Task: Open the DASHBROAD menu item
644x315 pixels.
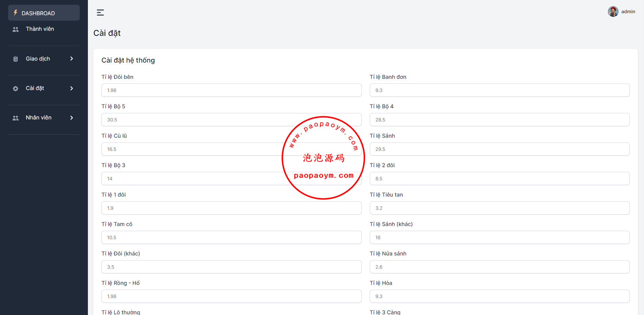Action: point(38,13)
